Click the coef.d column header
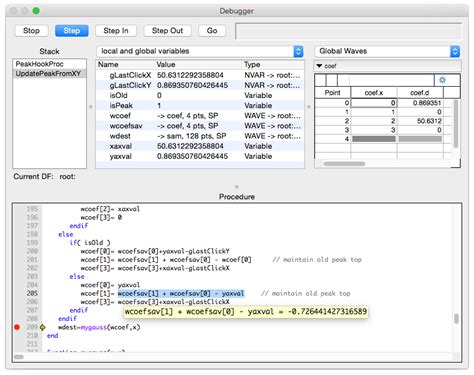Screen dimensions: 474x375 [x=420, y=93]
